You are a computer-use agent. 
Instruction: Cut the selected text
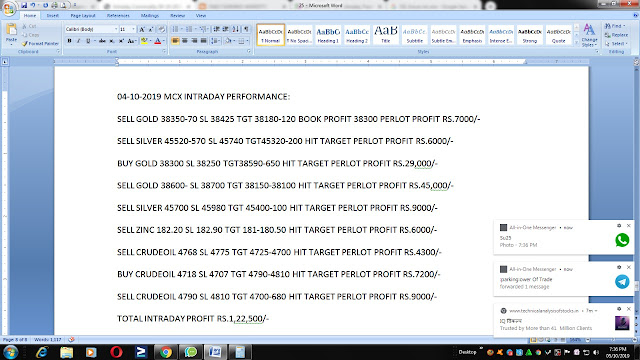(x=29, y=26)
